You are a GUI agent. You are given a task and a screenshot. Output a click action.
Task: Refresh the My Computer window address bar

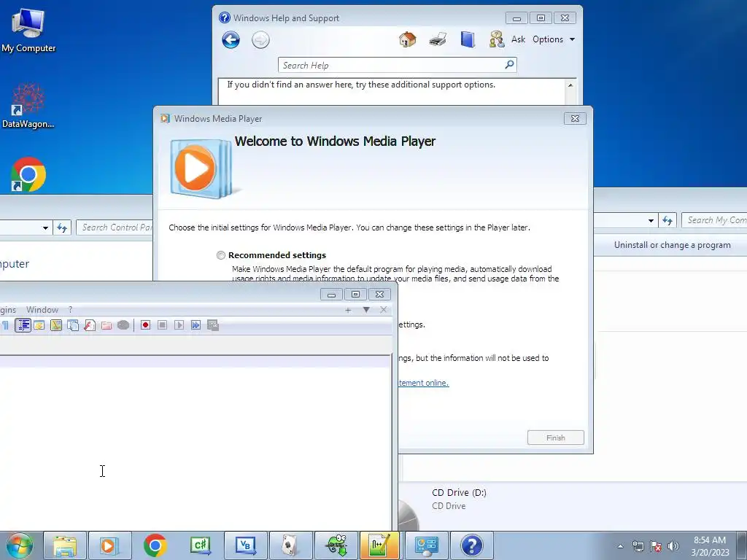tap(667, 220)
